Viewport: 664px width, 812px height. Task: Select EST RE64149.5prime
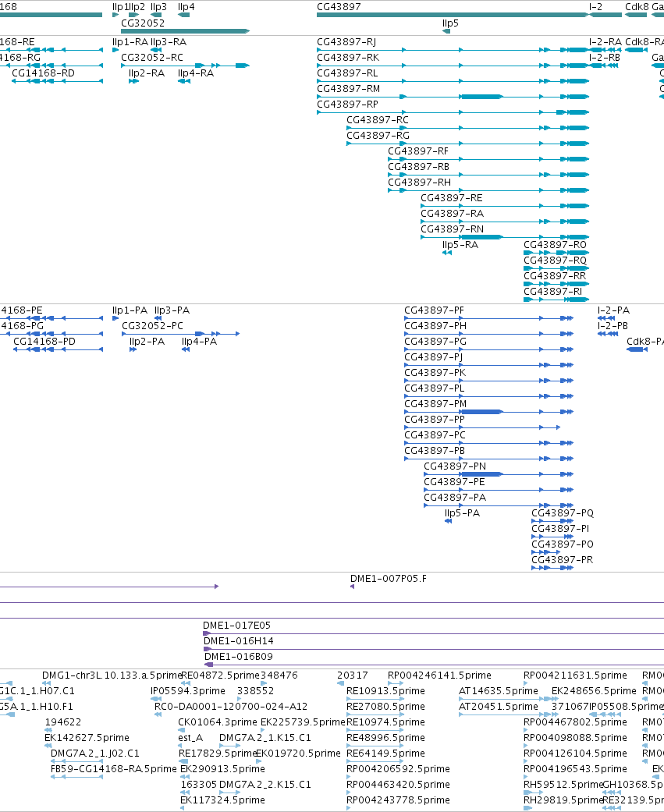(386, 753)
